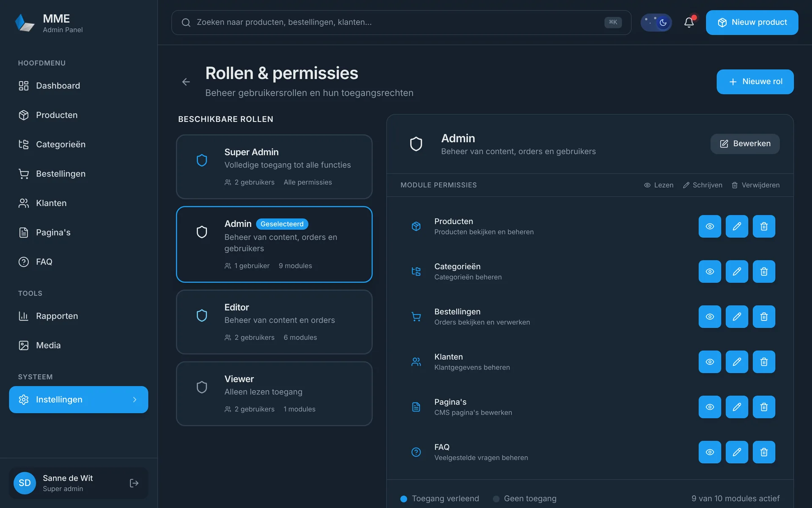Click the Geselecteerd badge on Admin card
The image size is (812, 508).
(x=282, y=224)
